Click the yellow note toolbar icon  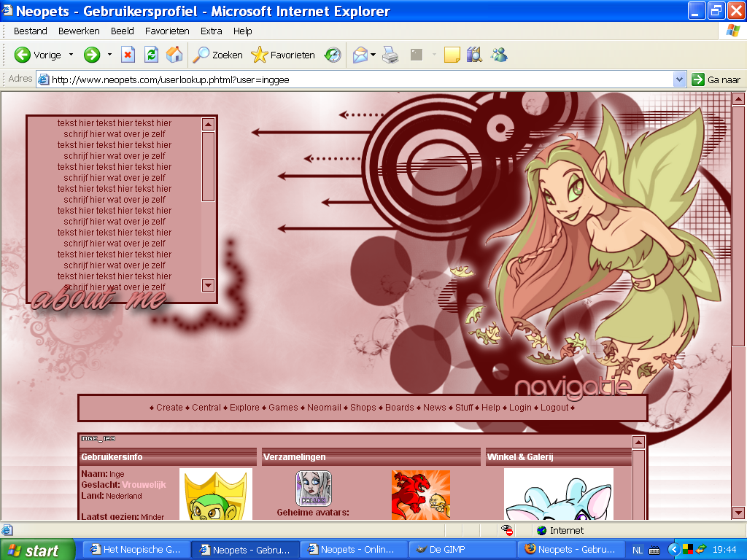pyautogui.click(x=452, y=55)
